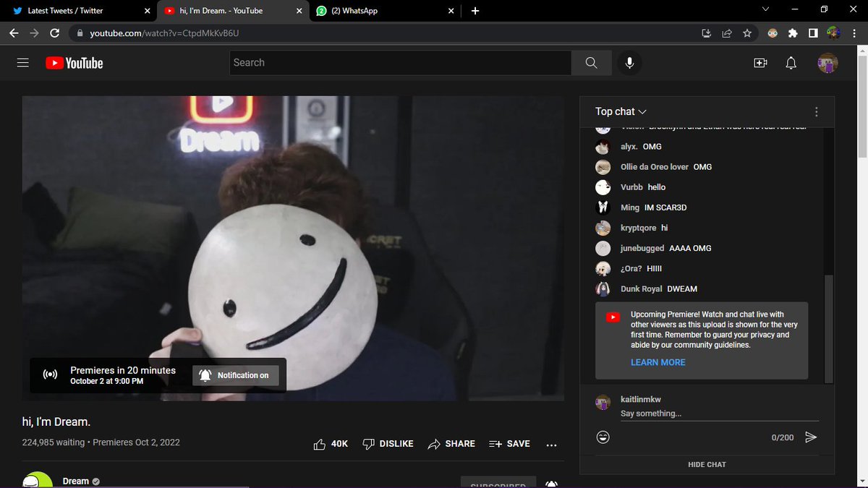The width and height of the screenshot is (868, 488).
Task: Open the Dream channel name link
Action: [75, 481]
